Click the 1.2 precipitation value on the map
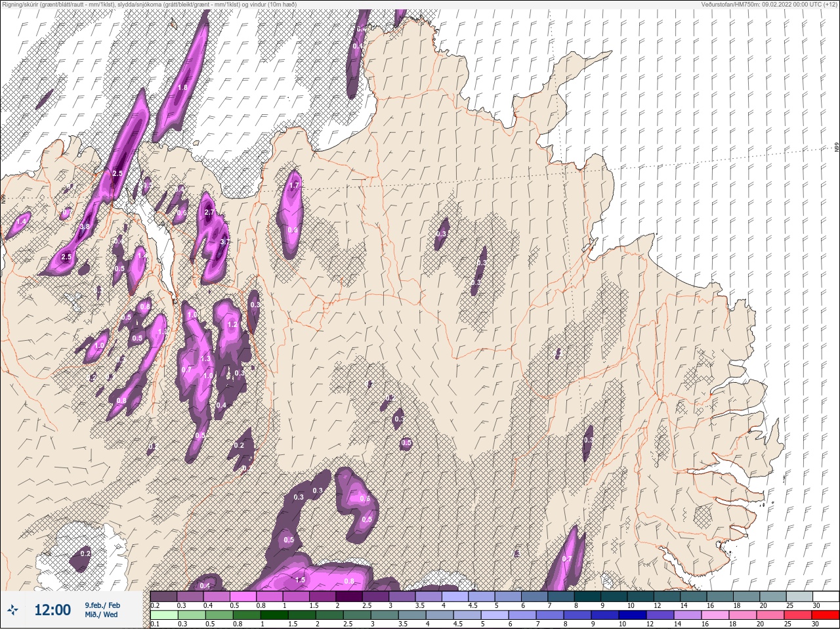Image resolution: width=840 pixels, height=629 pixels. [232, 324]
